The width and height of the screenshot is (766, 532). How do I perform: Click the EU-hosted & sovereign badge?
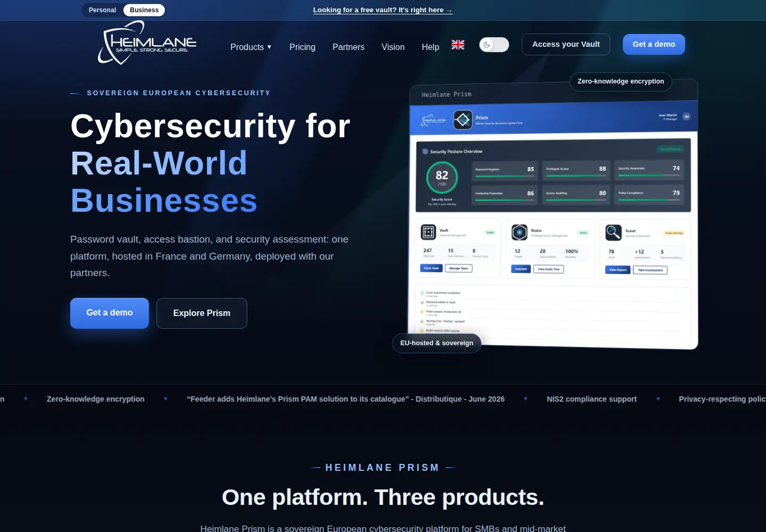(x=437, y=343)
